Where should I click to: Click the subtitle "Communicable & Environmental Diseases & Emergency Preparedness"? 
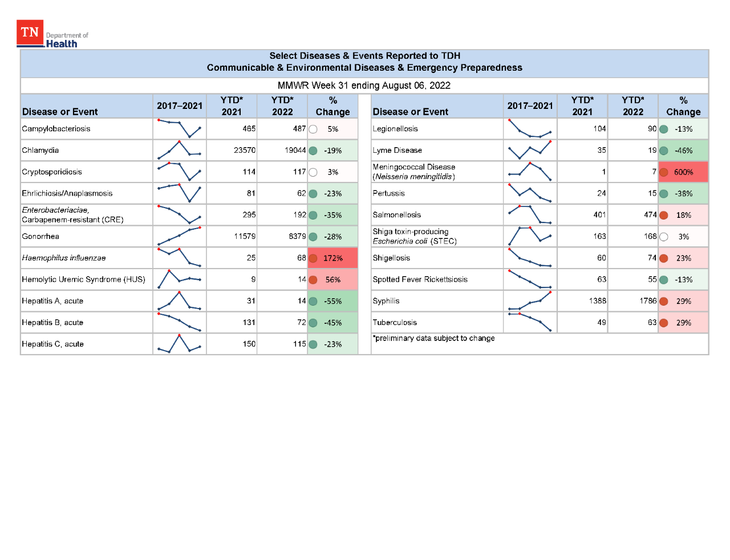tap(364, 68)
